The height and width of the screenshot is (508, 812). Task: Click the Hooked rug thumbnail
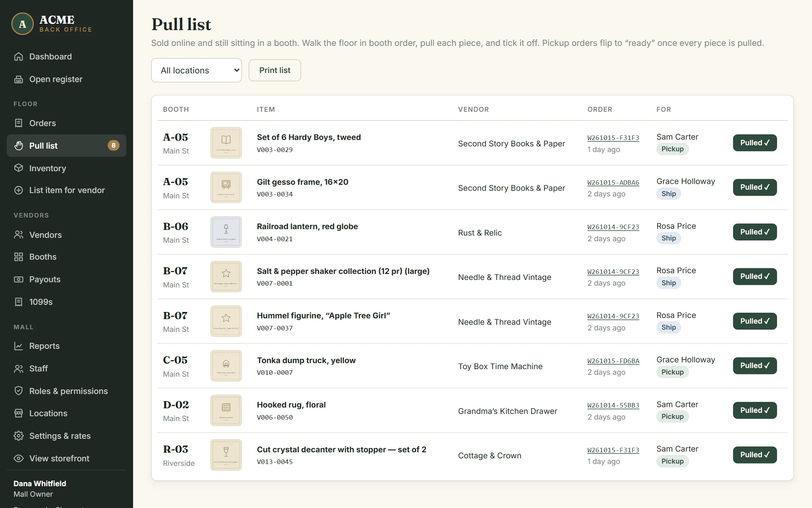(226, 410)
